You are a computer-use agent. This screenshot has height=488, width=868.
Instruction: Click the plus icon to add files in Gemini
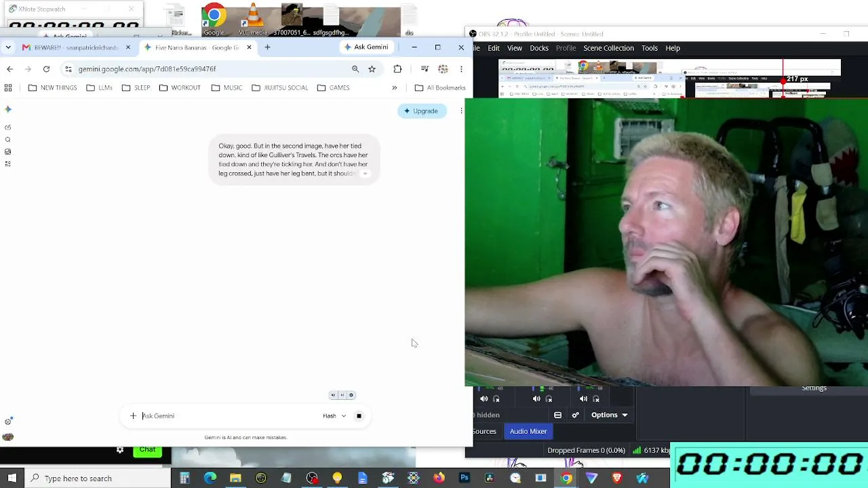click(133, 416)
